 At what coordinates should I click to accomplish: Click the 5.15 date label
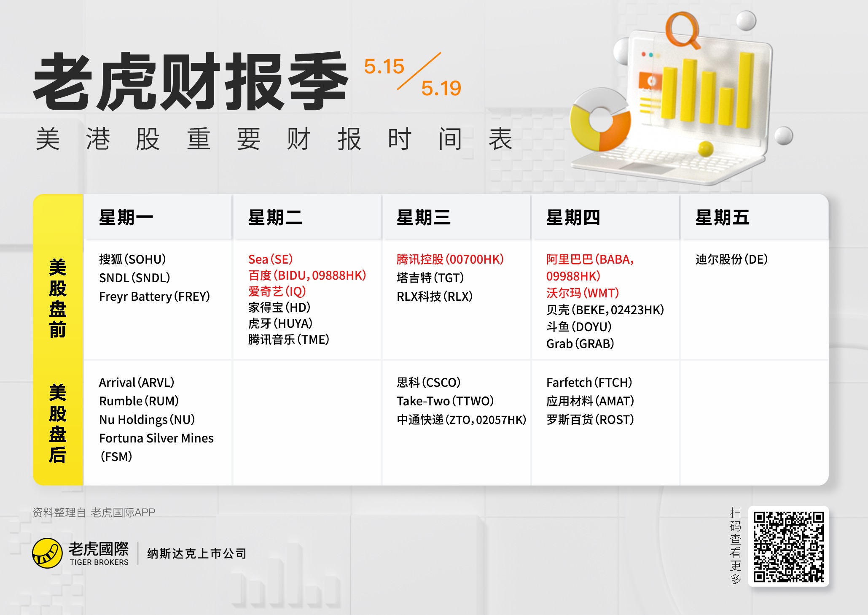pyautogui.click(x=384, y=67)
